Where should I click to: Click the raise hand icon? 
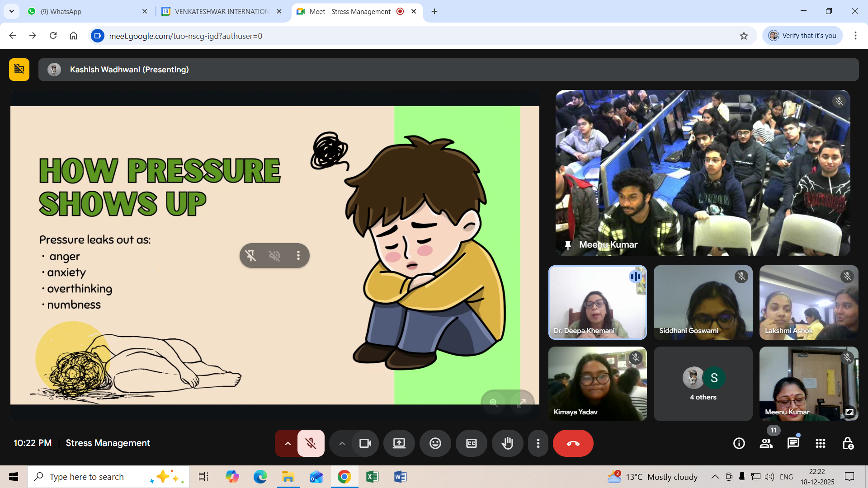(507, 443)
